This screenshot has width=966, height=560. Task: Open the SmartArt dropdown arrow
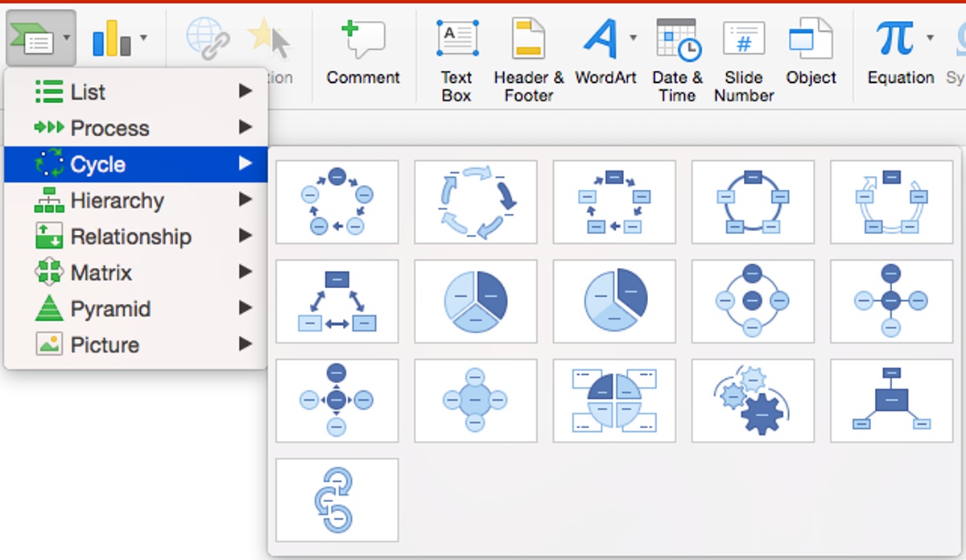[67, 38]
